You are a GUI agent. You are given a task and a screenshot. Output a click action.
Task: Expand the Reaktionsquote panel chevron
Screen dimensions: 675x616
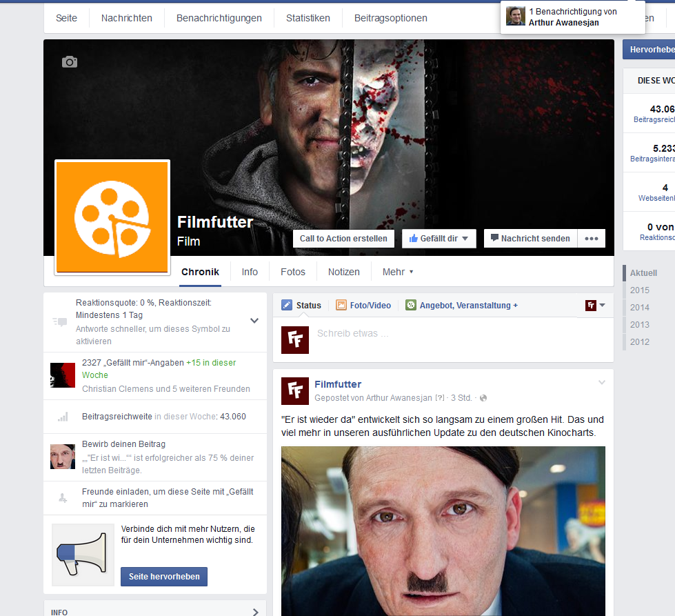pos(254,321)
